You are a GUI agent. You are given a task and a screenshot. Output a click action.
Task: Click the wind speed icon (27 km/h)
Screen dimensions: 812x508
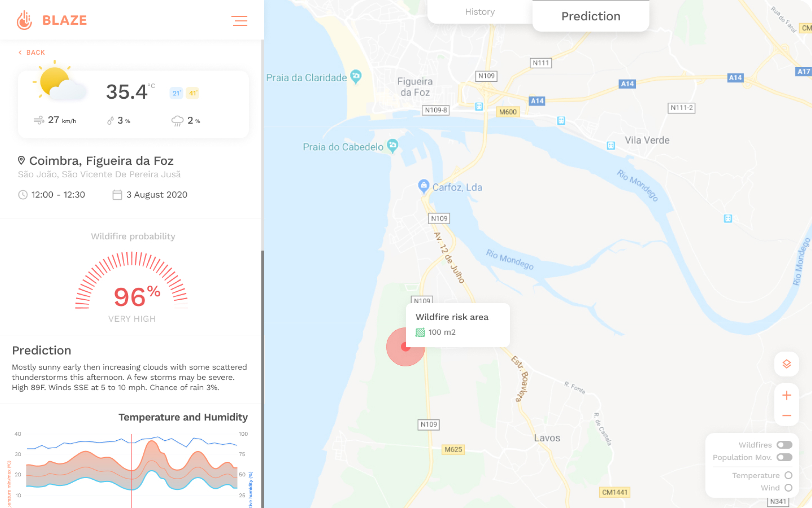39,121
